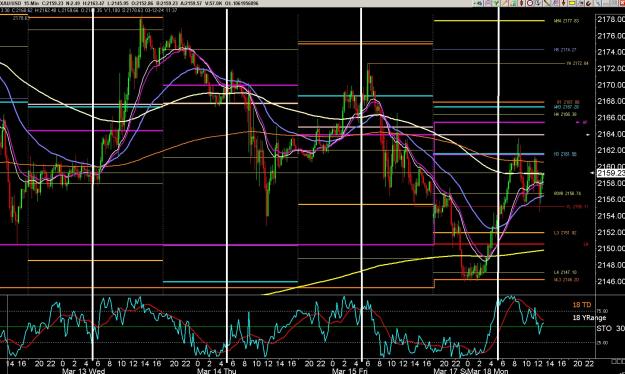Screen dimensions: 625x374
Task: Click the pink toolbar icon near the green Y
Action: click(487, 3)
